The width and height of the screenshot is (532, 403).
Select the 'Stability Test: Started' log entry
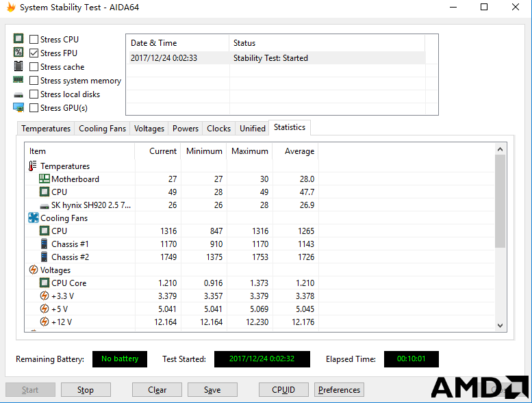tap(270, 58)
